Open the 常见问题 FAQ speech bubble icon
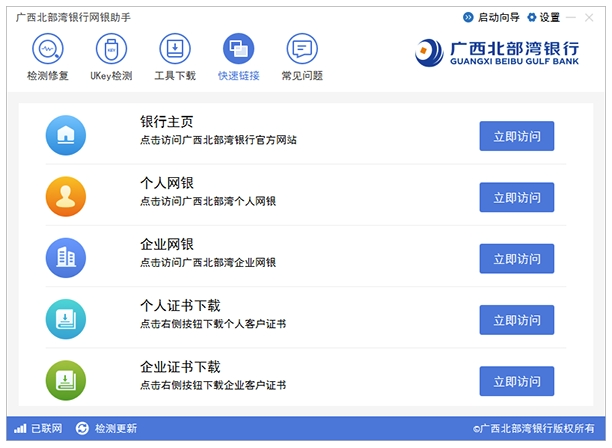The width and height of the screenshot is (612, 448). 302,48
